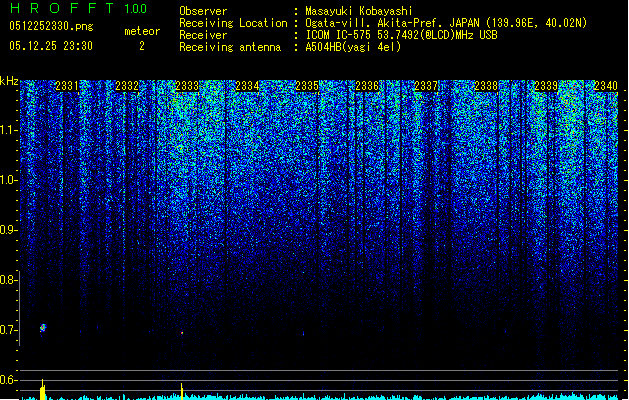Click the Observer field label
This screenshot has height=400, width=629.
pyautogui.click(x=203, y=11)
